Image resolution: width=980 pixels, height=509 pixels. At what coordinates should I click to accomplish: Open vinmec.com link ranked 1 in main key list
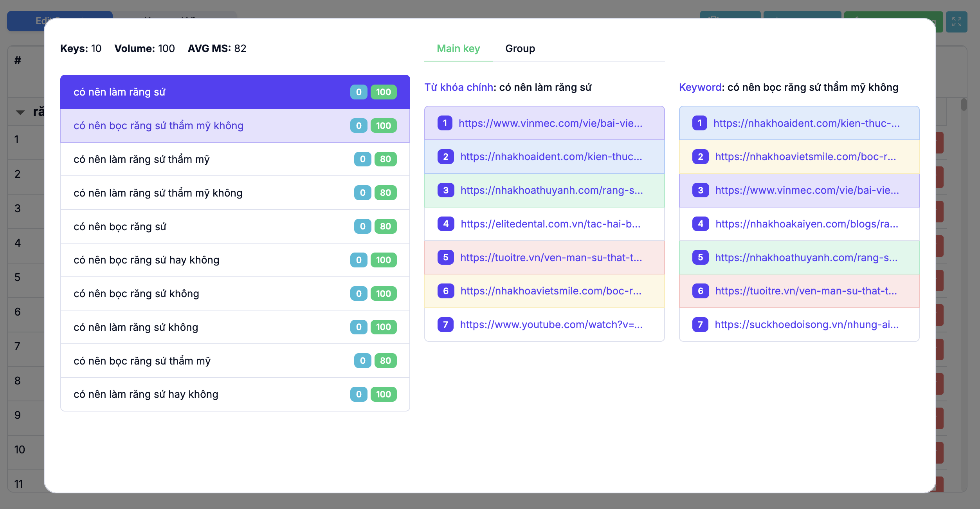pyautogui.click(x=550, y=123)
